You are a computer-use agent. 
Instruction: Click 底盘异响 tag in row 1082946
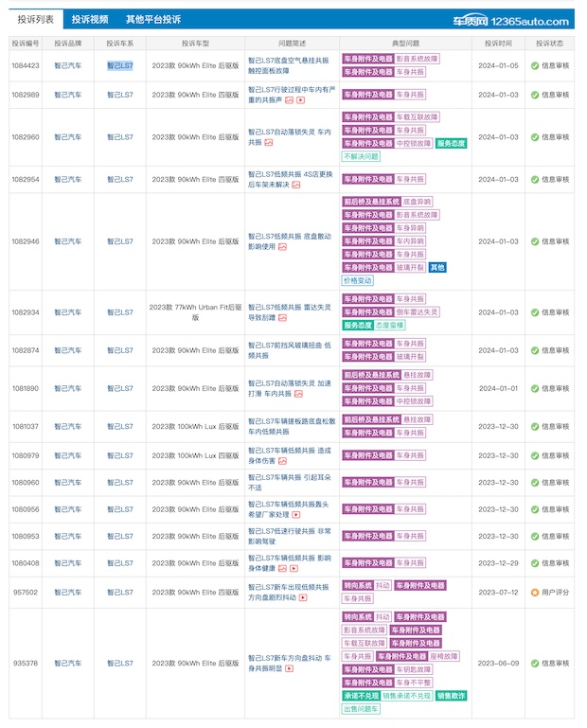(x=417, y=202)
